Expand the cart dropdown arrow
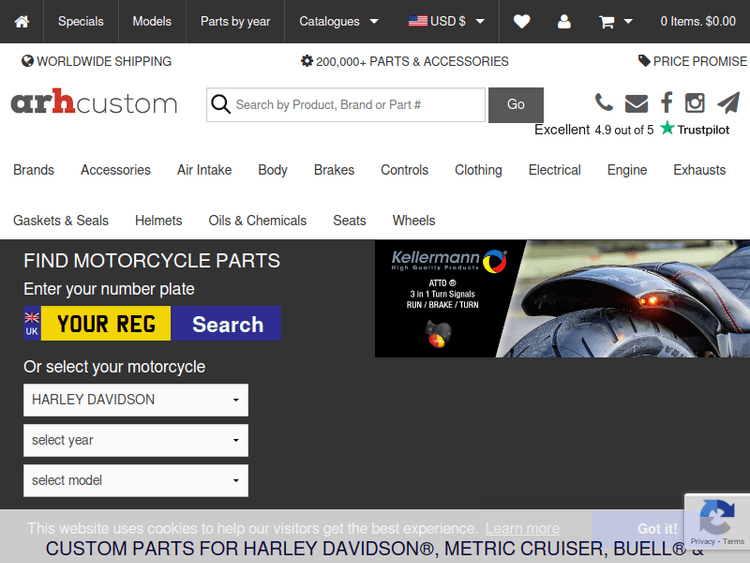The height and width of the screenshot is (563, 750). tap(629, 22)
